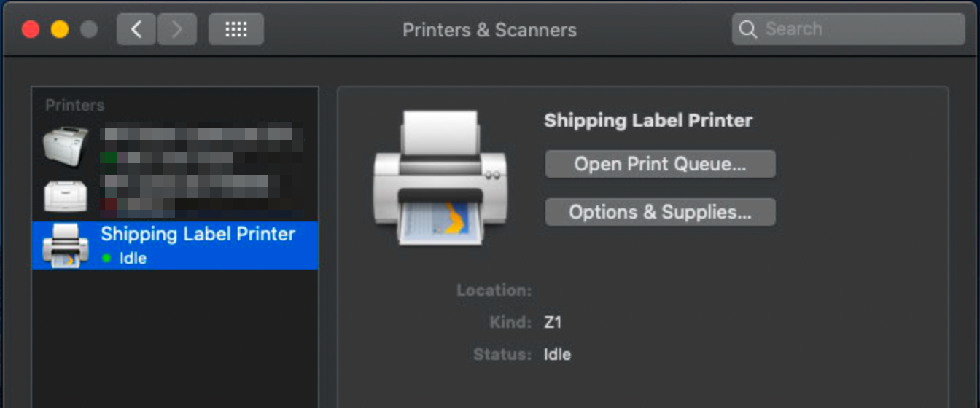Click the magnifying glass search icon
The height and width of the screenshot is (408, 980).
747,29
